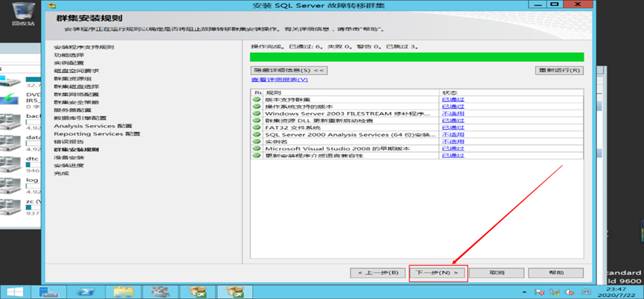This screenshot has width=644, height=299.
Task: Open the 查看详细报表(V) link
Action: pyautogui.click(x=279, y=80)
